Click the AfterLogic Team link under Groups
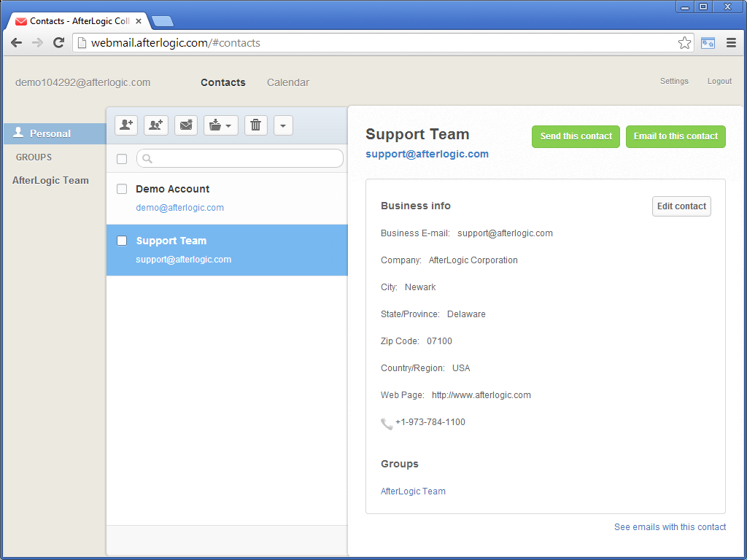 [x=413, y=491]
